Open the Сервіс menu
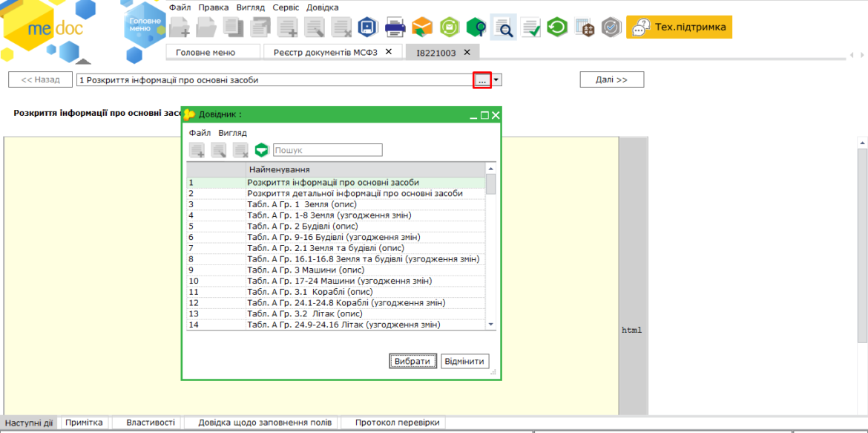 [286, 7]
